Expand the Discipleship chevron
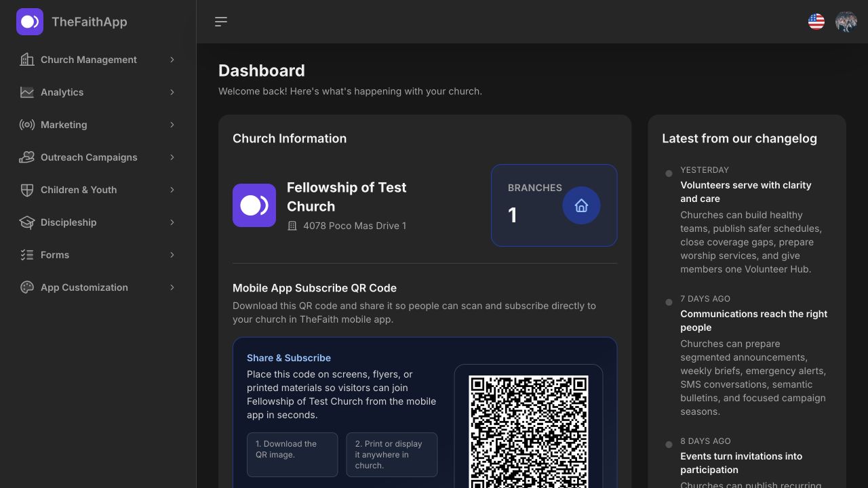 [x=172, y=222]
